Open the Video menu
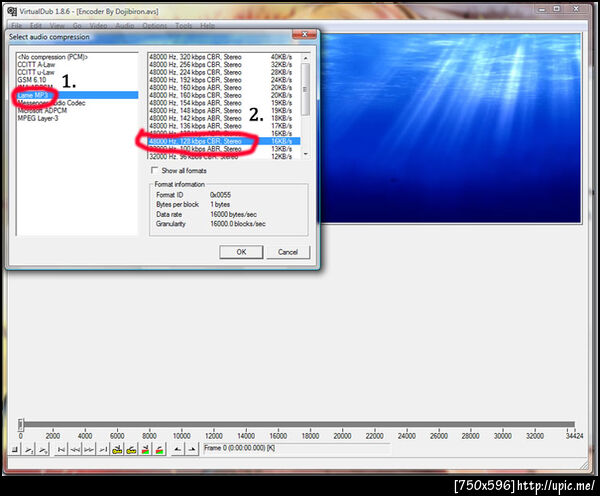Viewport: 600px width, 496px height. pos(98,26)
